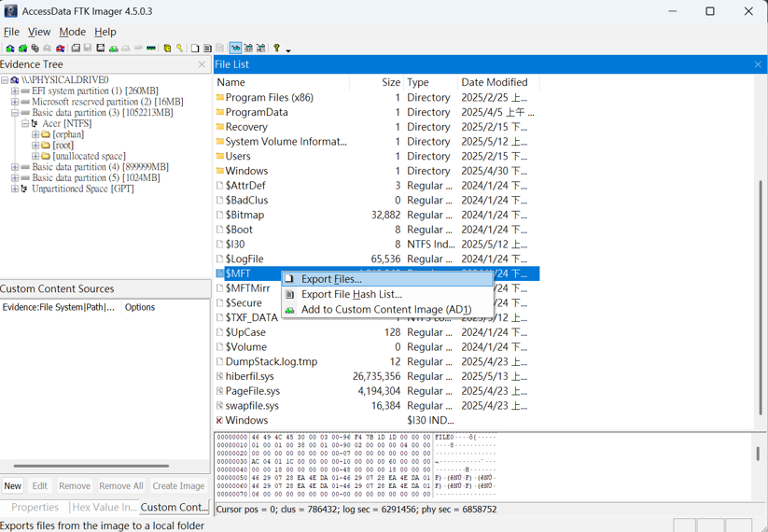
Task: Expand the [orphan] folder node
Action: [x=35, y=134]
